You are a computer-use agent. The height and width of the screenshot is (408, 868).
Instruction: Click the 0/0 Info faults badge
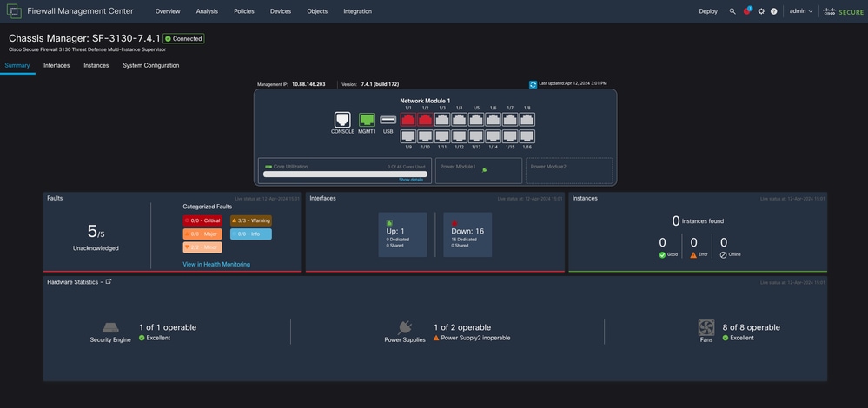[x=251, y=234]
